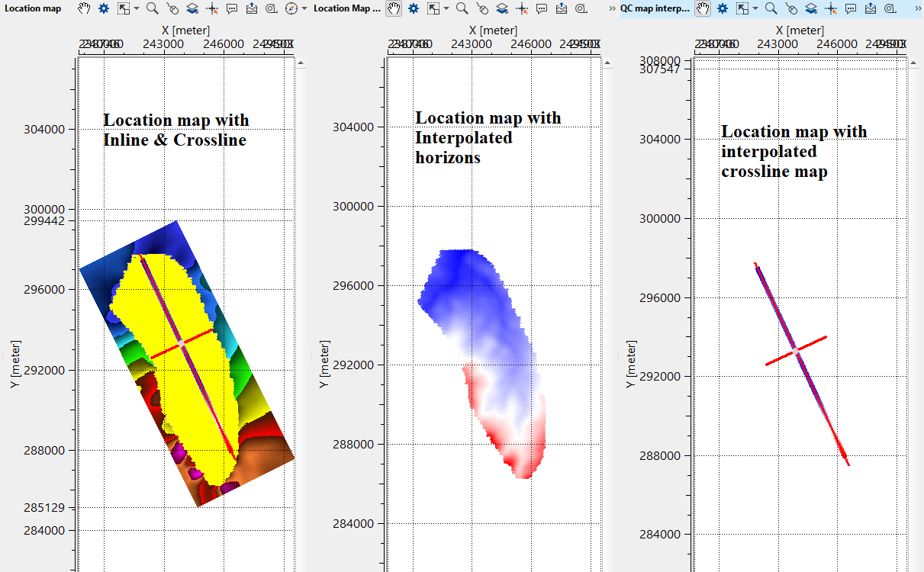Click the red crossline on the QC map
Image resolution: width=924 pixels, height=572 pixels.
(813, 343)
